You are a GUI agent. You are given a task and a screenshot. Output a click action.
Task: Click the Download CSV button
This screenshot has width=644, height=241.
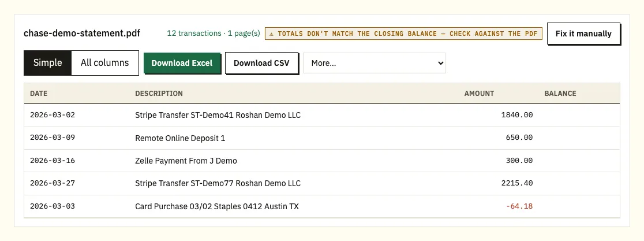pyautogui.click(x=261, y=63)
